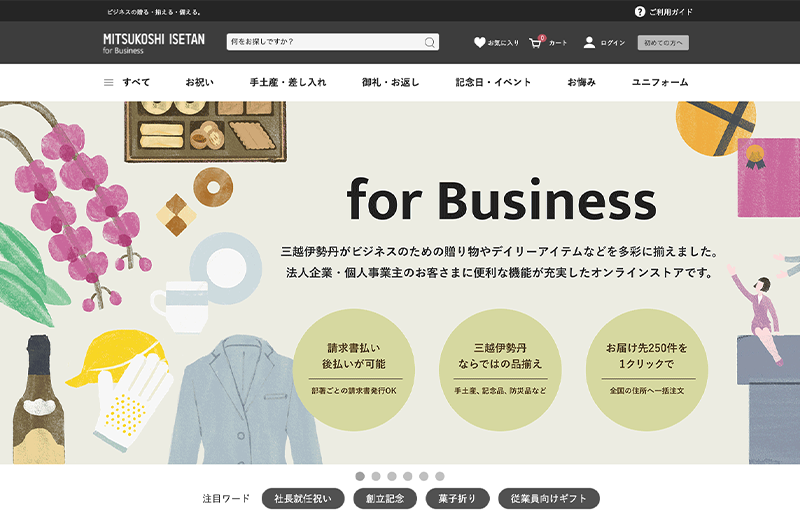Image resolution: width=800 pixels, height=522 pixels.
Task: Open favorites via the heart icon
Action: (x=480, y=43)
